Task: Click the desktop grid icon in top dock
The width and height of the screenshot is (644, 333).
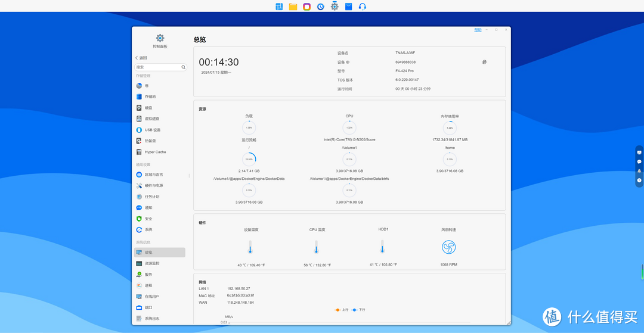Action: coord(279,7)
